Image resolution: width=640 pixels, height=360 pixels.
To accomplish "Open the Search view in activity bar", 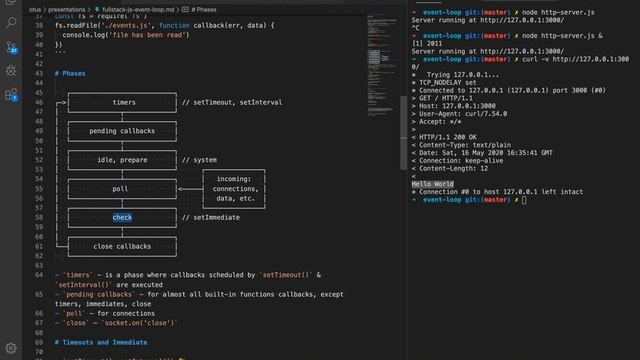I will click(x=11, y=22).
